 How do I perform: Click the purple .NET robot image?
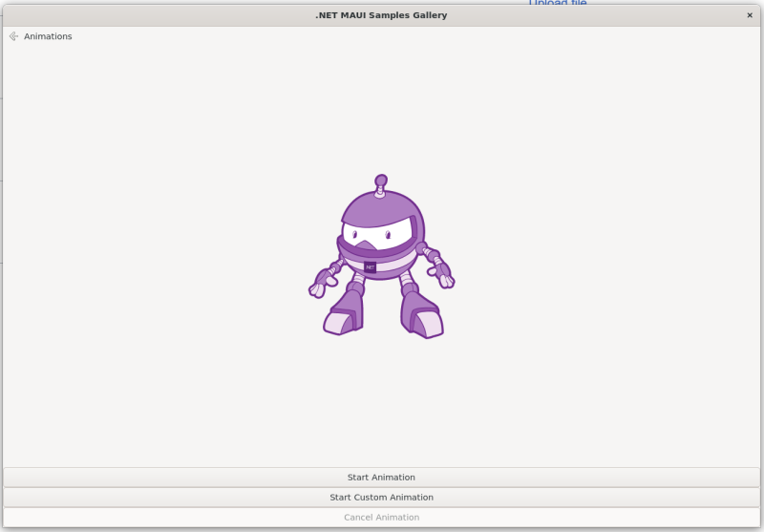click(x=381, y=256)
